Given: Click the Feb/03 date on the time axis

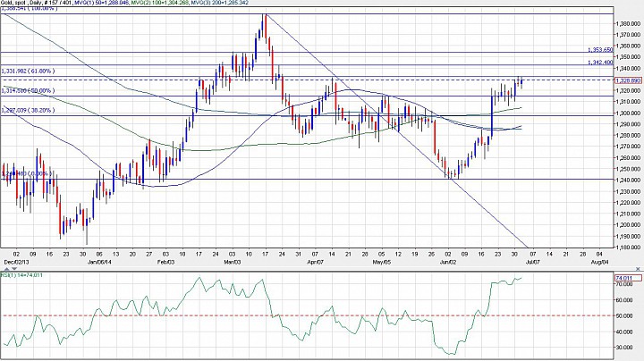Looking at the screenshot, I should click(166, 262).
